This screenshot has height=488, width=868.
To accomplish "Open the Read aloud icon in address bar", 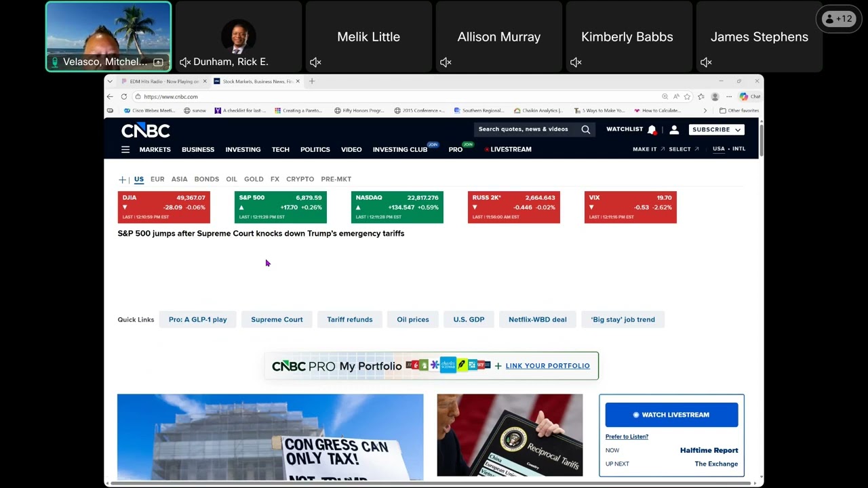I will pyautogui.click(x=676, y=97).
